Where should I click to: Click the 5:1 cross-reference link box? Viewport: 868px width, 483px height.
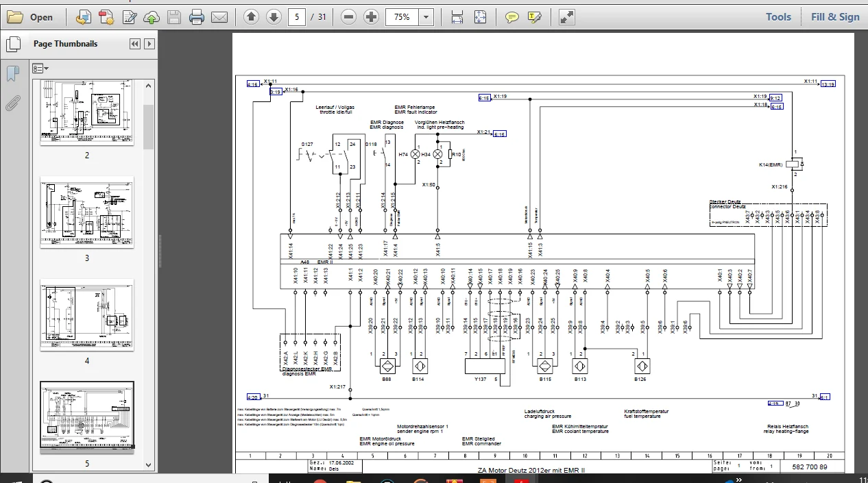pos(825,397)
